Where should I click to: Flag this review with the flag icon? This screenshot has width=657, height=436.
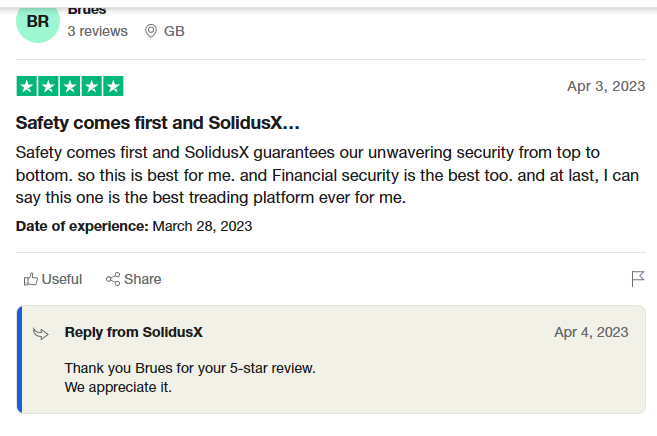click(638, 278)
